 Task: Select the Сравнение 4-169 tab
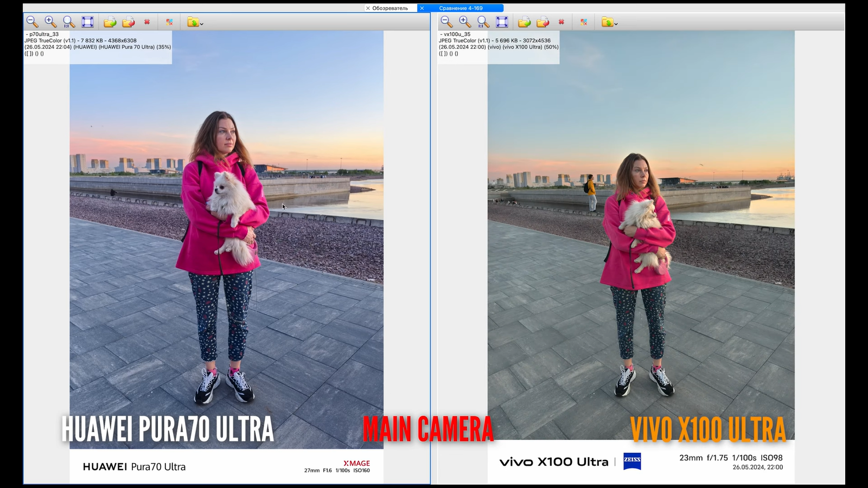[x=461, y=8]
